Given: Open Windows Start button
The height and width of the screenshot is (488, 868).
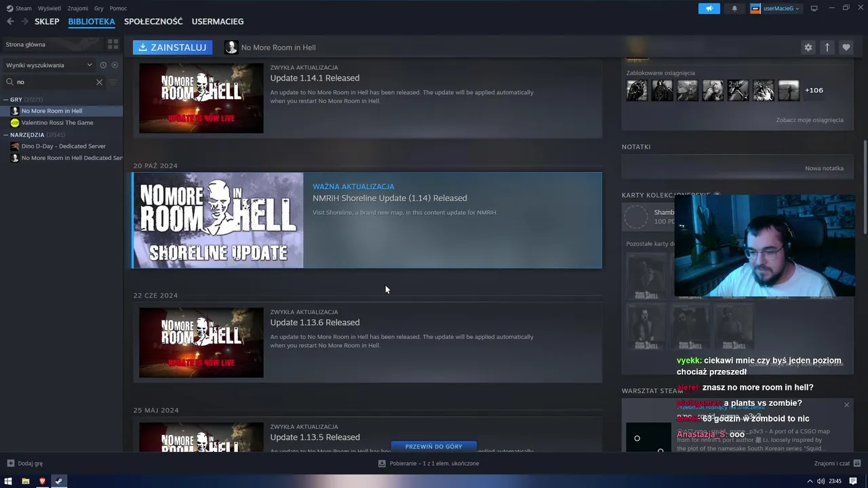Looking at the screenshot, I should (8, 481).
